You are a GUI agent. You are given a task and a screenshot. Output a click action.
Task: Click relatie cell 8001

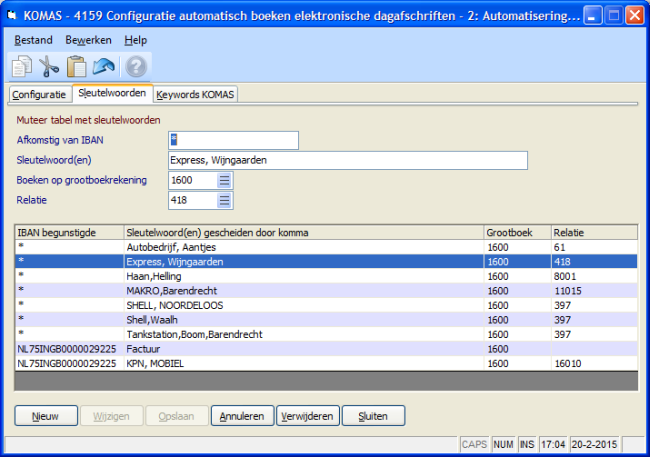pyautogui.click(x=594, y=276)
